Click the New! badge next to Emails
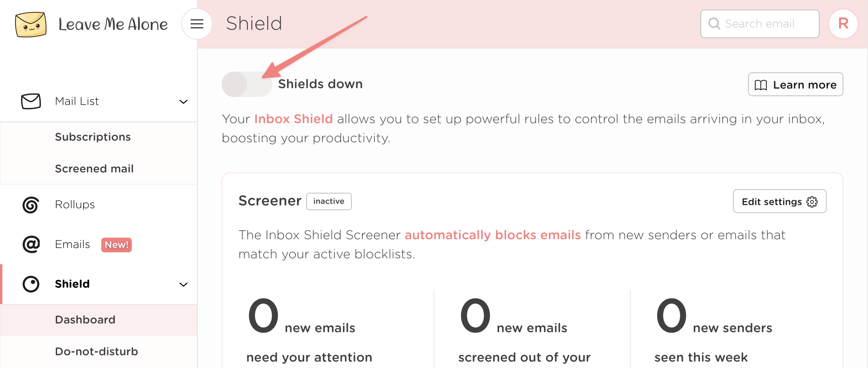 [116, 245]
